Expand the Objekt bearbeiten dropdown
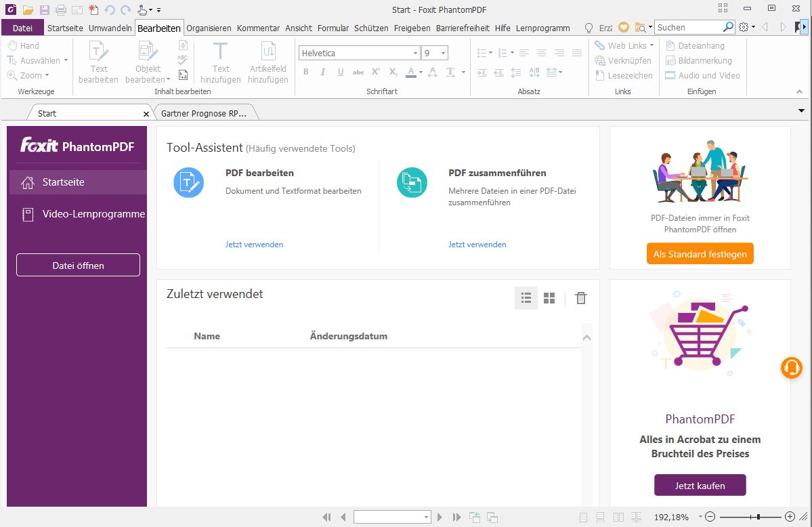 tap(169, 80)
